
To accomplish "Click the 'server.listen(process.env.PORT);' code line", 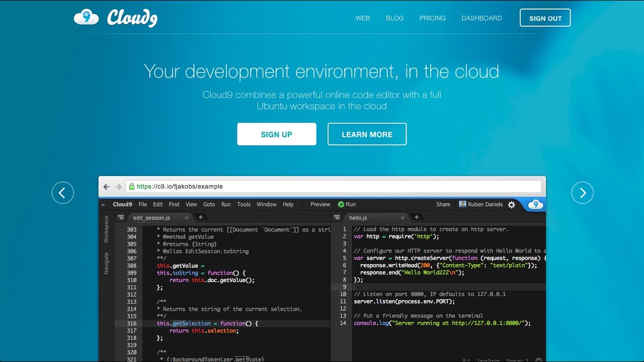I will pos(404,302).
